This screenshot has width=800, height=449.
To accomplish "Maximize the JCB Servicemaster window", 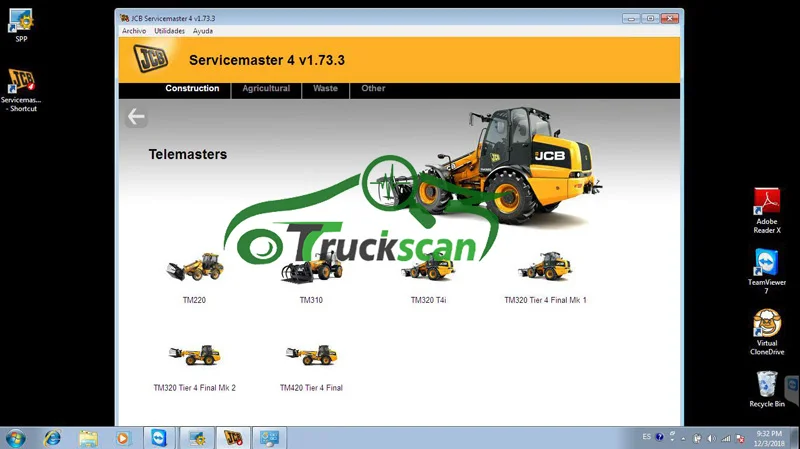I will pos(650,18).
